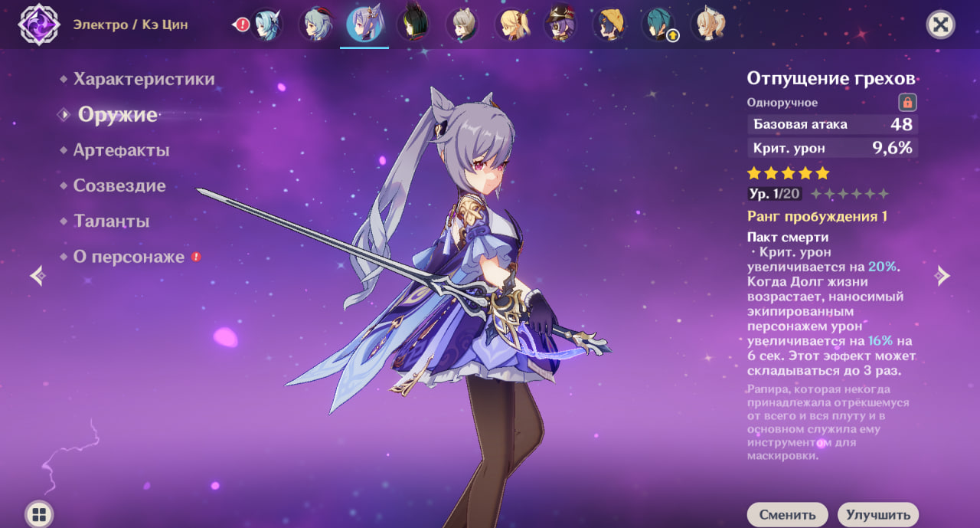The image size is (980, 528).
Task: Click the Ур. 1/20 level indicator
Action: [x=775, y=194]
